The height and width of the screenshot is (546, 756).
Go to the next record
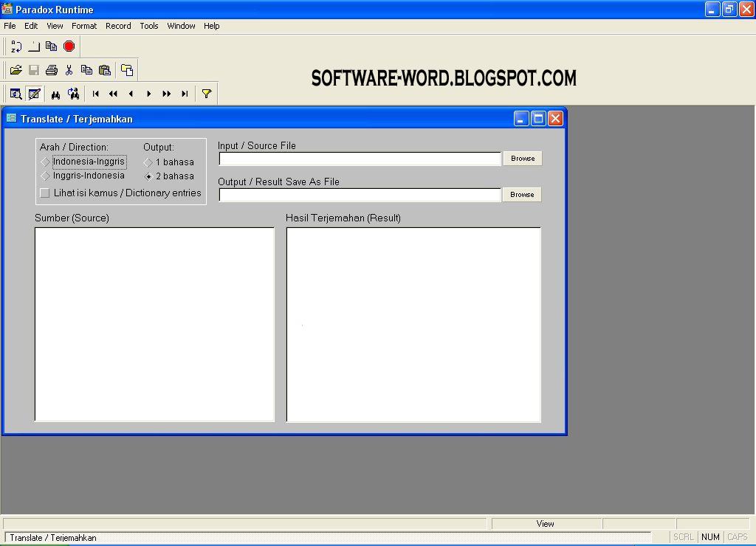coord(148,94)
